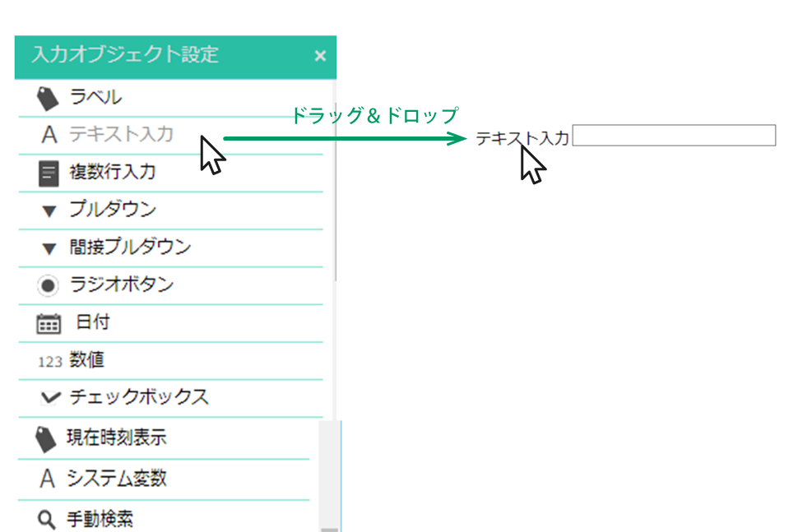
Task: Select the document icon for 複数行入力
Action: tap(49, 173)
